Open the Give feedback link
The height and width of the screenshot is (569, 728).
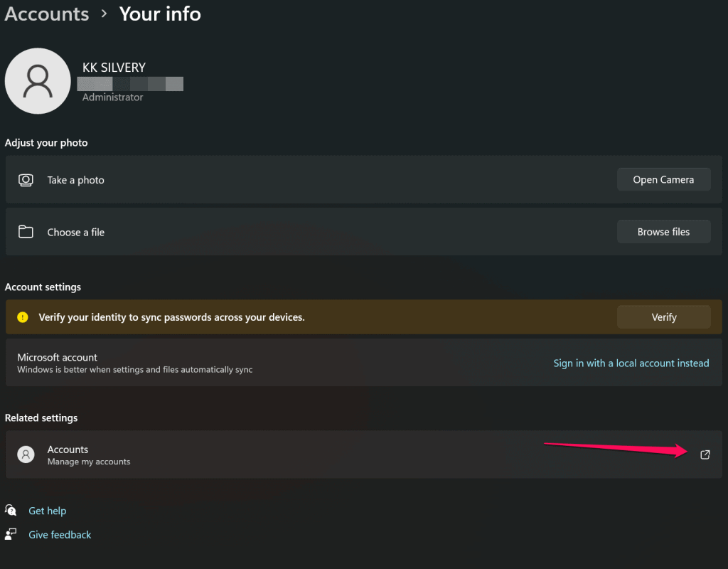tap(60, 535)
